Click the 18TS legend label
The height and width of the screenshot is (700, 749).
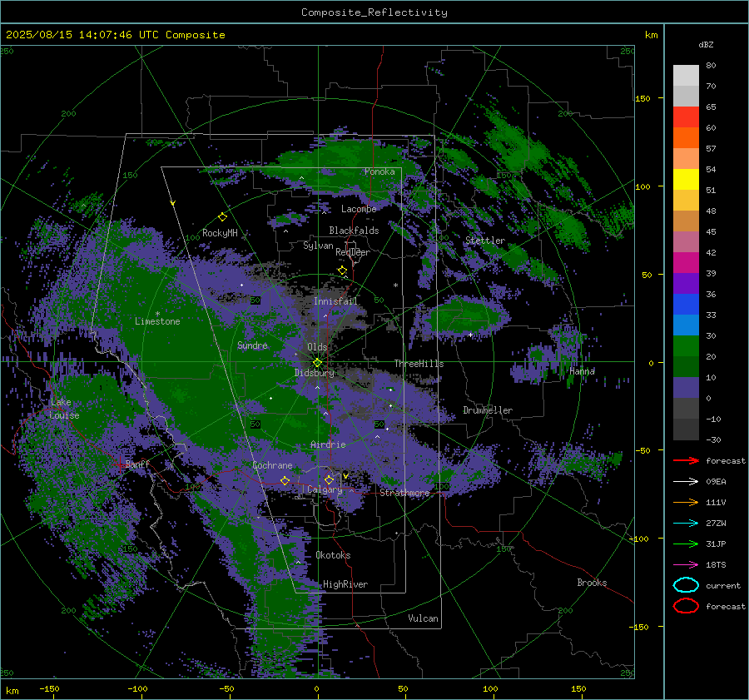pyautogui.click(x=716, y=565)
